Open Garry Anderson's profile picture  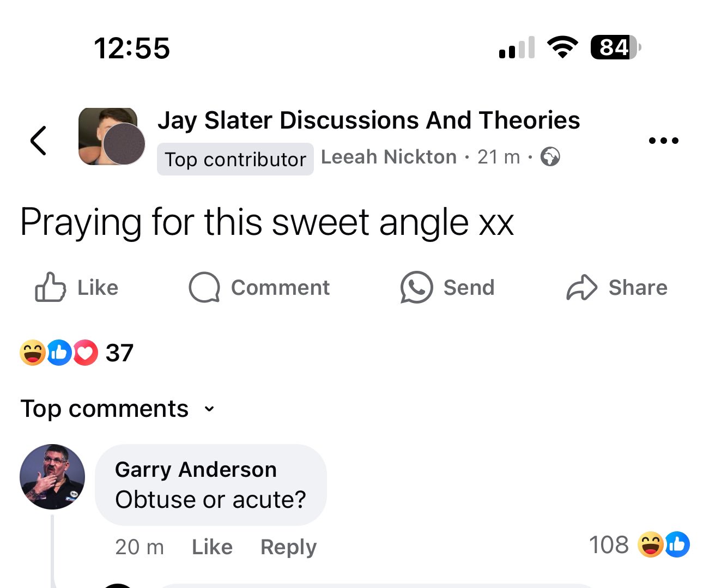click(52, 476)
